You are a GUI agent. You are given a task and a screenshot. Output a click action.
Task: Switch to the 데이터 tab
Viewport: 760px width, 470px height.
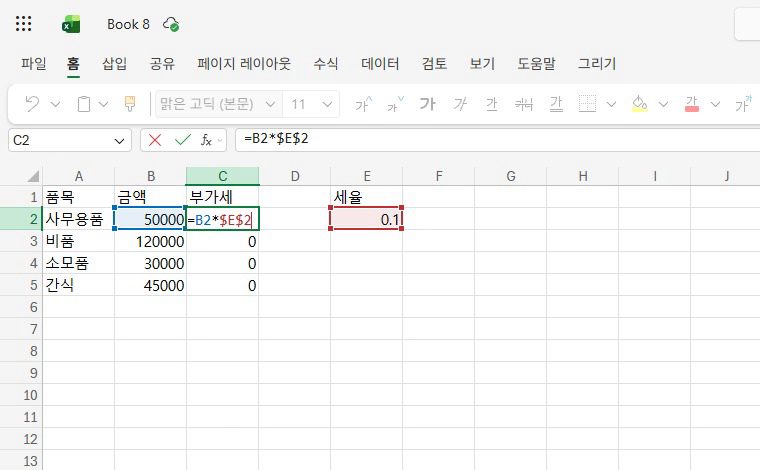pyautogui.click(x=380, y=63)
